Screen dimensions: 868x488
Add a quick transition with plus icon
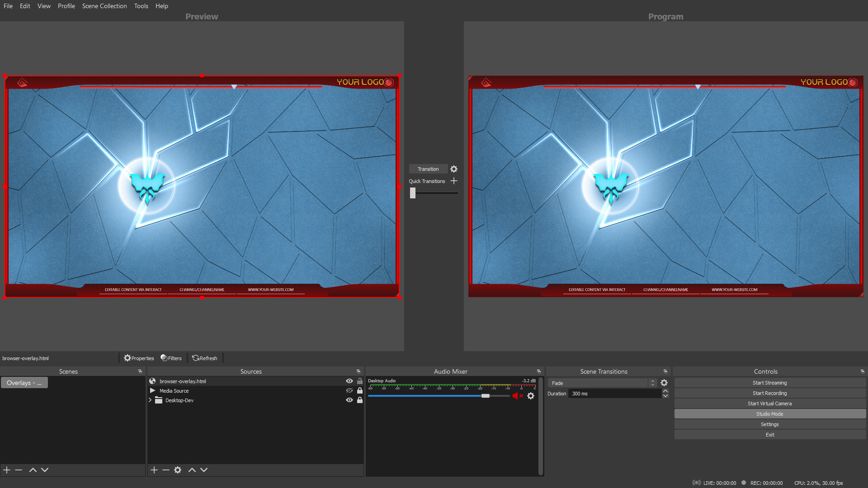(454, 181)
